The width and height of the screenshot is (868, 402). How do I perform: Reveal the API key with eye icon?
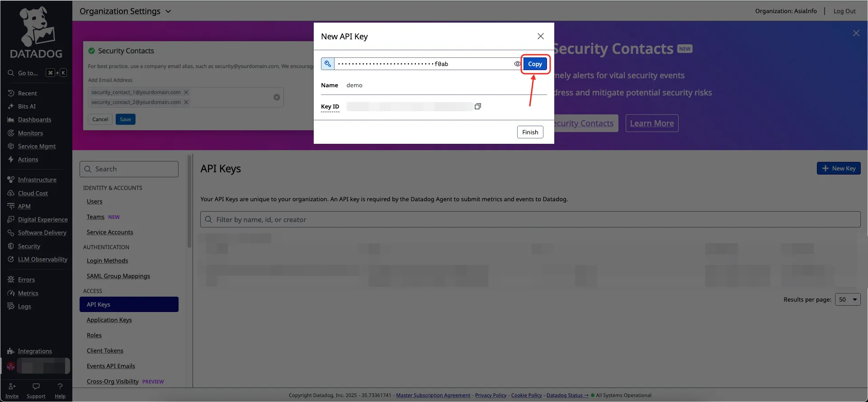coord(517,64)
